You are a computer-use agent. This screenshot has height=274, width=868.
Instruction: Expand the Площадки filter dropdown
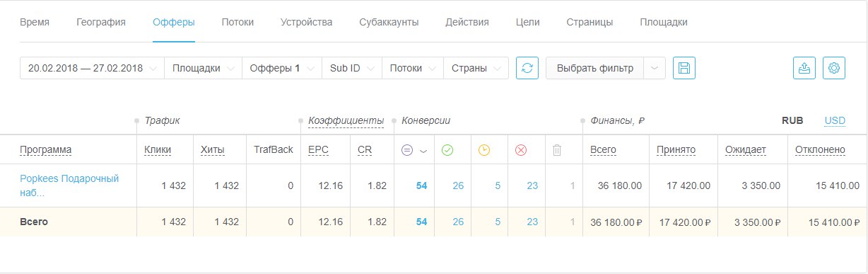[x=203, y=68]
